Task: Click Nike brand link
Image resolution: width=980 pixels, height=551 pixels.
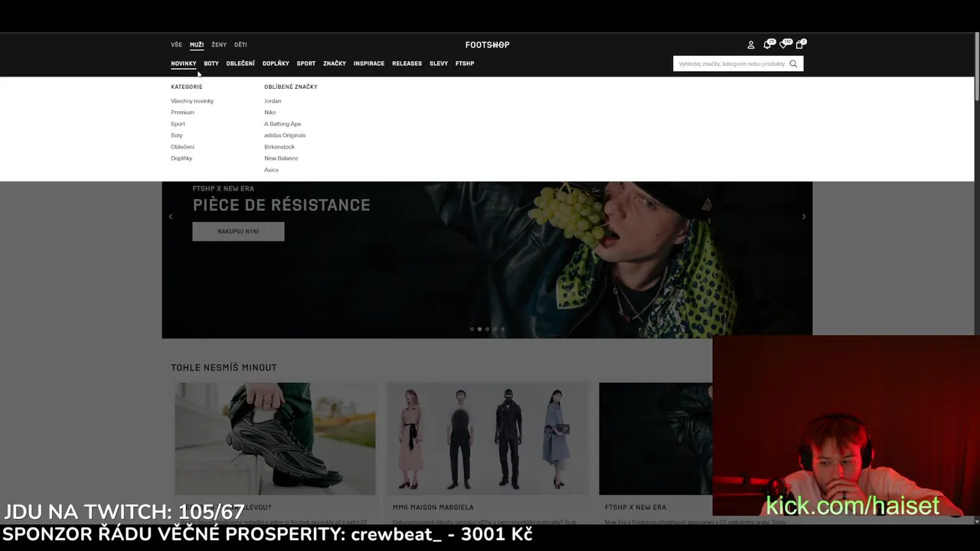Action: click(270, 112)
